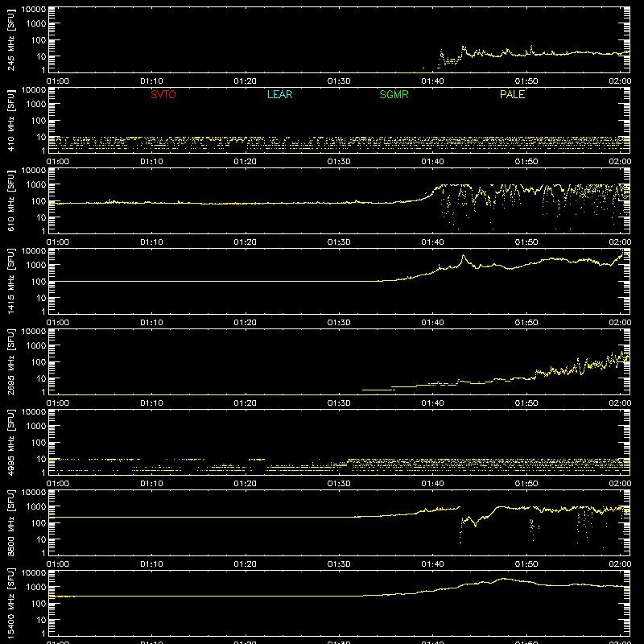Image resolution: width=644 pixels, height=644 pixels.
Task: Select the 610 MHz [SFU] axis title
Action: (10, 200)
